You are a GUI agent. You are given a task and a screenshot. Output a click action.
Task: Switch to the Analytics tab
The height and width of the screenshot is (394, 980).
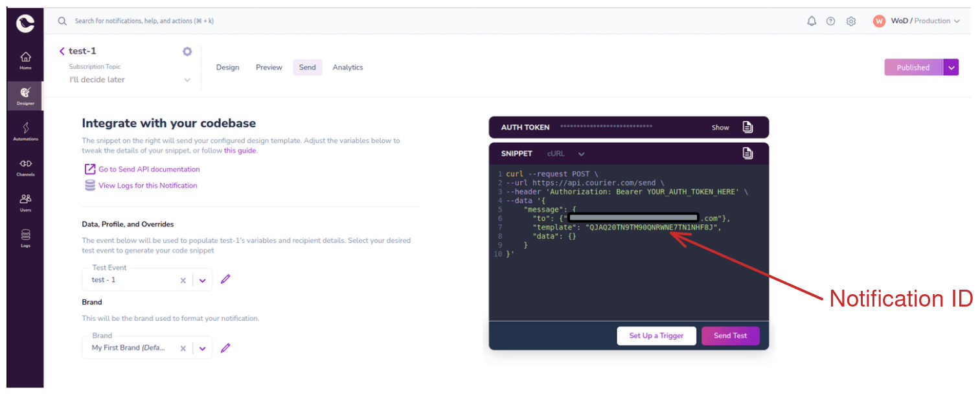click(x=348, y=67)
